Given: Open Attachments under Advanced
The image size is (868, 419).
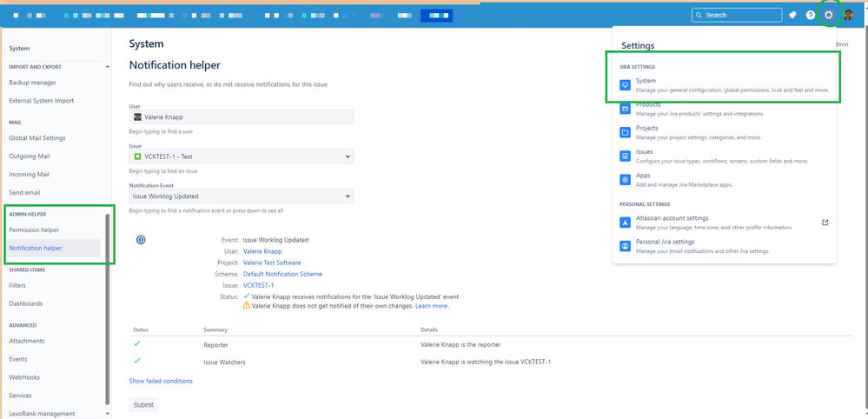Looking at the screenshot, I should coord(27,341).
